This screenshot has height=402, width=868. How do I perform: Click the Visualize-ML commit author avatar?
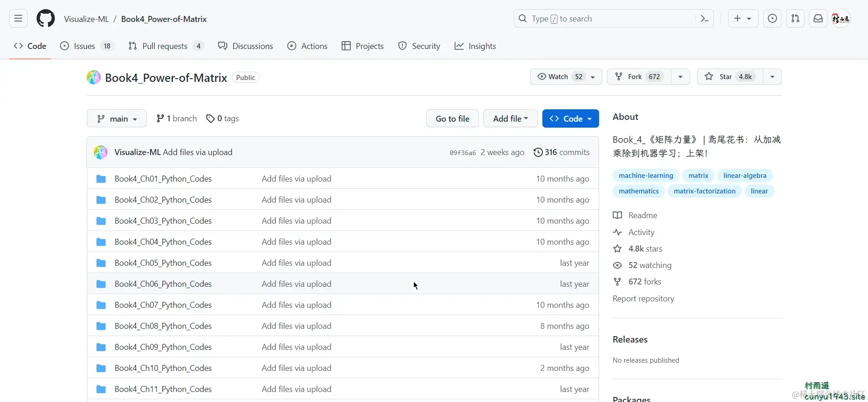(x=101, y=152)
